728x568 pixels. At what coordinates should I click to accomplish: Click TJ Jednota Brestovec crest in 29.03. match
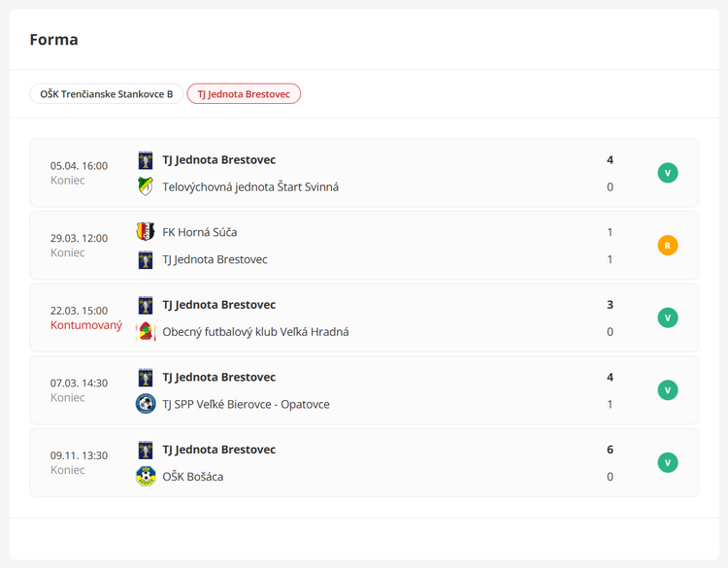tap(146, 259)
